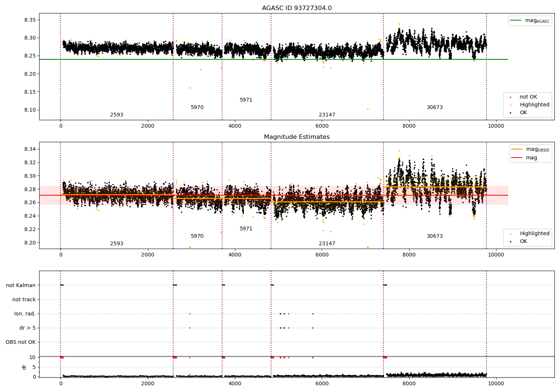
Task: Click x-tick "10000" under the top panel
Action: (x=496, y=126)
